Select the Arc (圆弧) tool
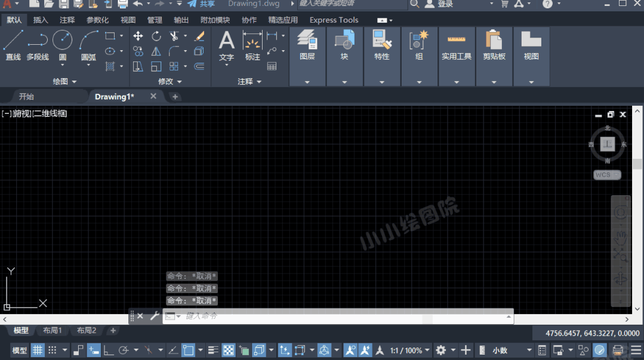 click(x=88, y=45)
